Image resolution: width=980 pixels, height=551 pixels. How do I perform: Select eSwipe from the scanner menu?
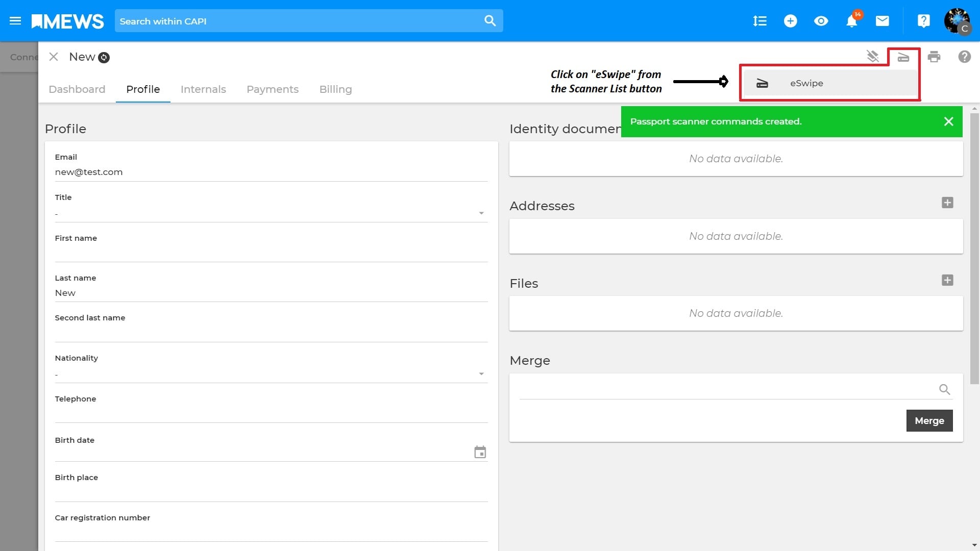(806, 83)
